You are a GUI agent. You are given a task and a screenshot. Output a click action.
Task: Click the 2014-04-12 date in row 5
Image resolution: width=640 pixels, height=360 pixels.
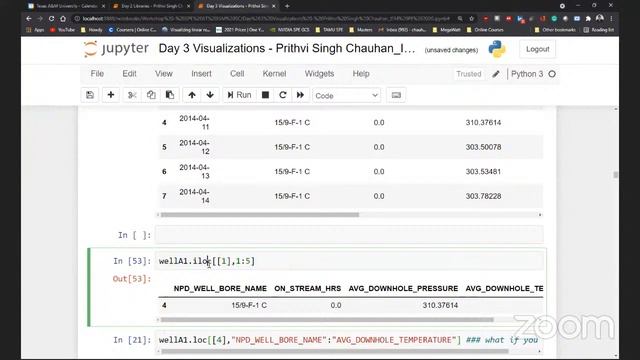194,147
